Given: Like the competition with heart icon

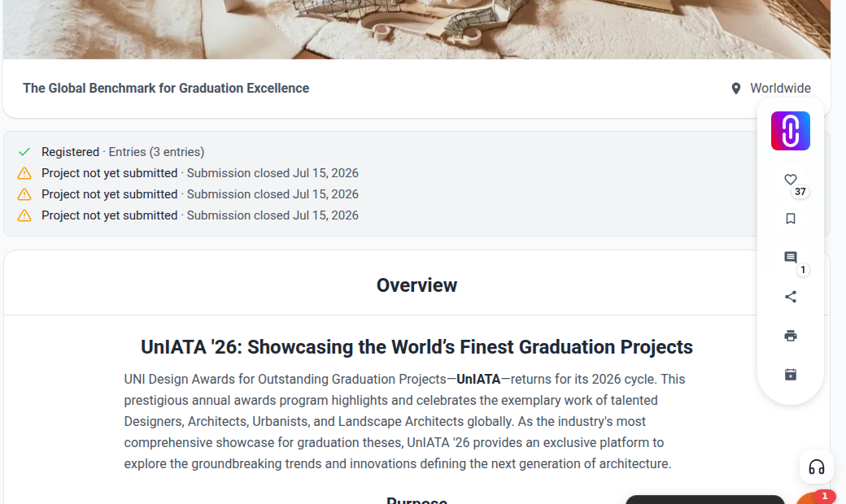Looking at the screenshot, I should pos(790,180).
